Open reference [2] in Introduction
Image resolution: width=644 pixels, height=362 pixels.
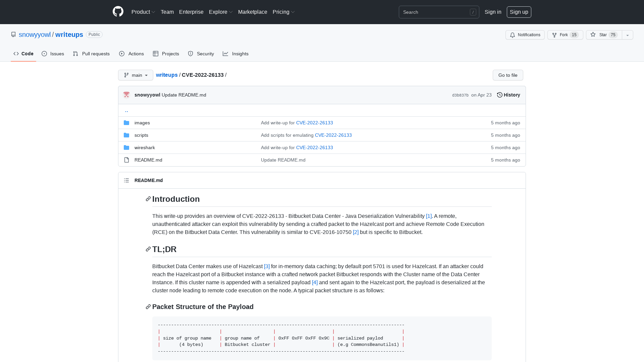pos(356,232)
